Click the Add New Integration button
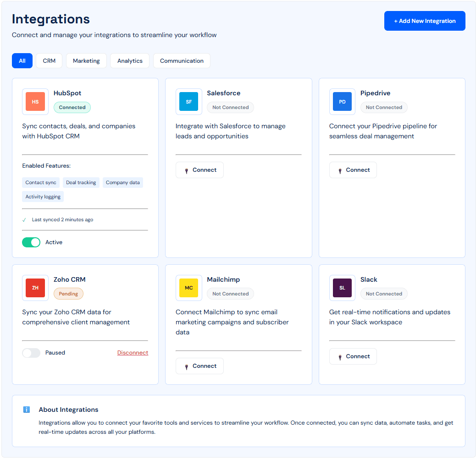This screenshot has height=459, width=476. click(424, 21)
